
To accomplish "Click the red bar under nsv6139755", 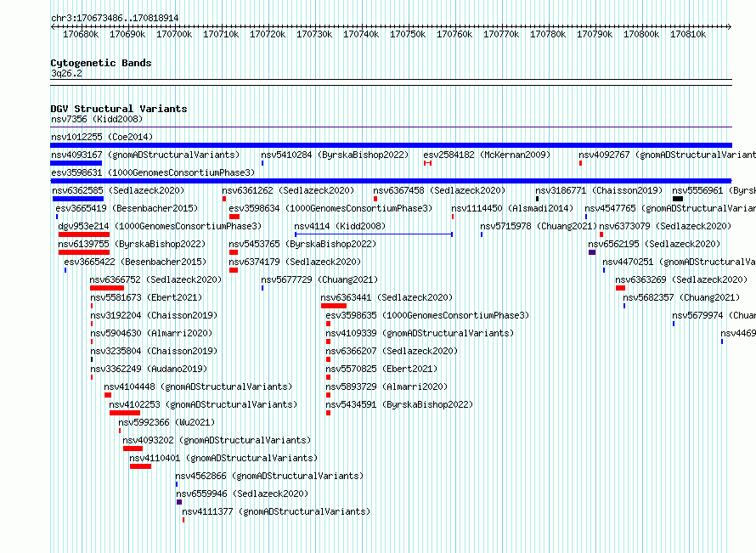I will [84, 252].
